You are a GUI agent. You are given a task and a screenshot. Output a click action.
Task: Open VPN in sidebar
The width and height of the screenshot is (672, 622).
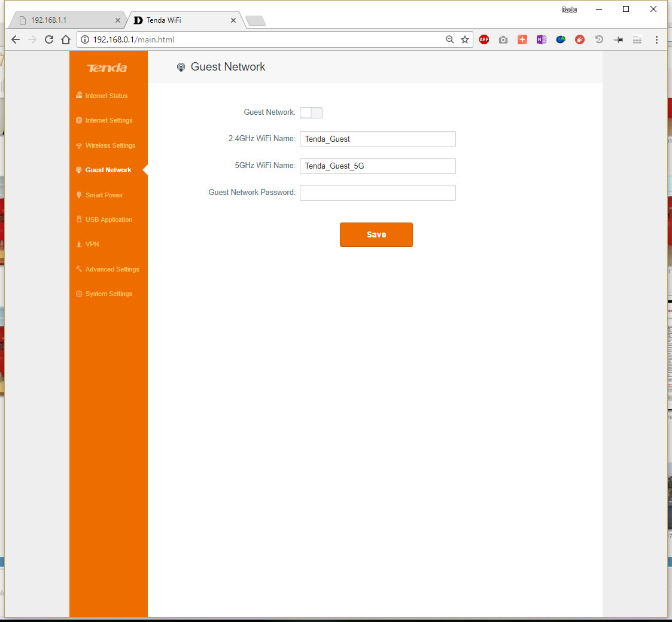pos(92,244)
